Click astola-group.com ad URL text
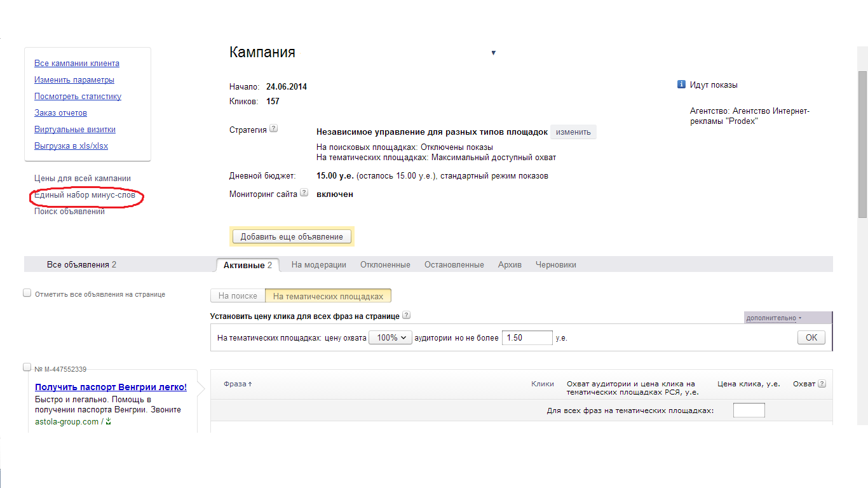 (x=67, y=422)
